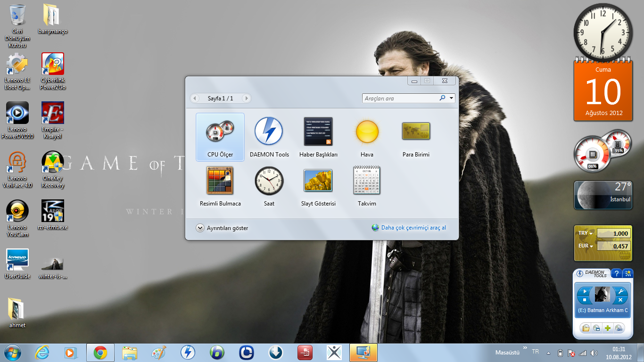Image resolution: width=644 pixels, height=362 pixels.
Task: Open the TRY currency dropdown
Action: (x=586, y=233)
